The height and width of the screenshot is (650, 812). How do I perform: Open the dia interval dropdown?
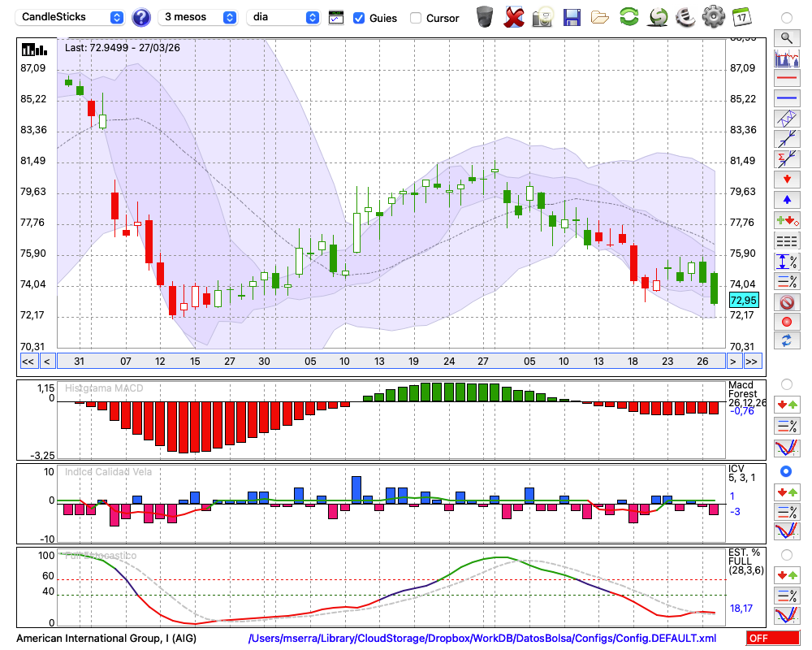pyautogui.click(x=283, y=17)
